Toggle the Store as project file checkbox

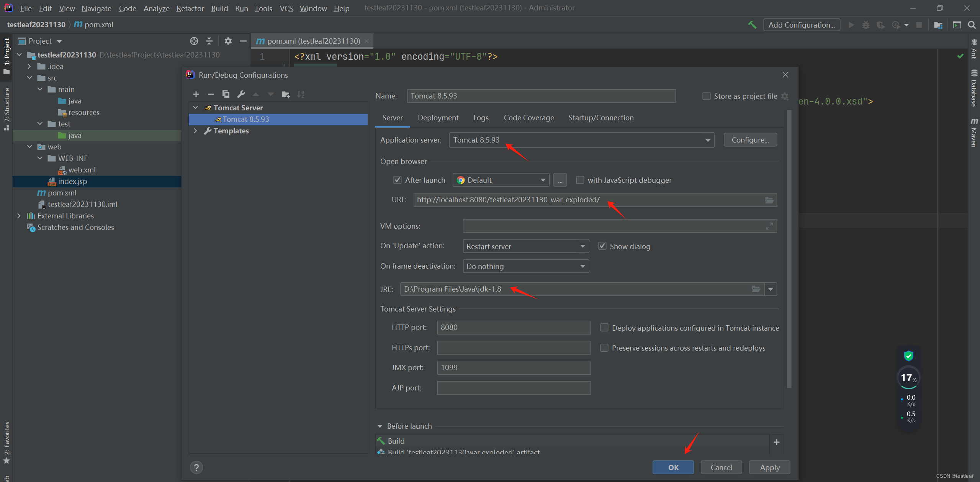(x=706, y=96)
